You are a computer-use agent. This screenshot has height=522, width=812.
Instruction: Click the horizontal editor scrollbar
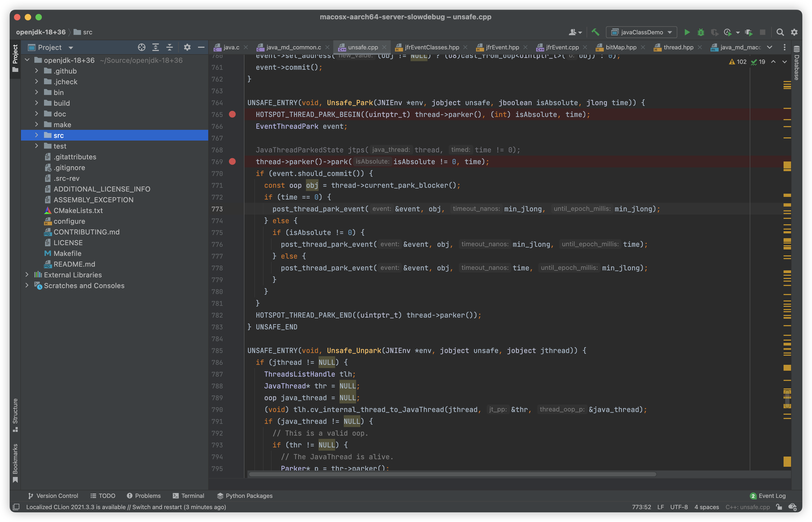452,474
